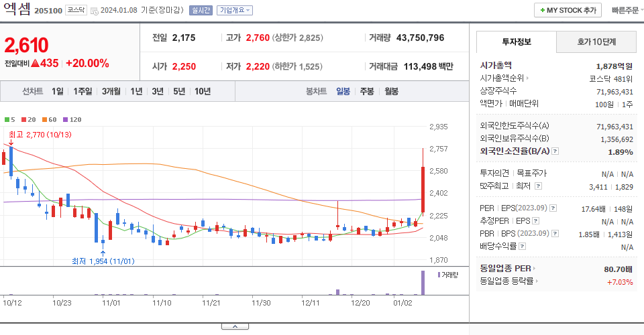Click 저가 value 2,220

258,66
